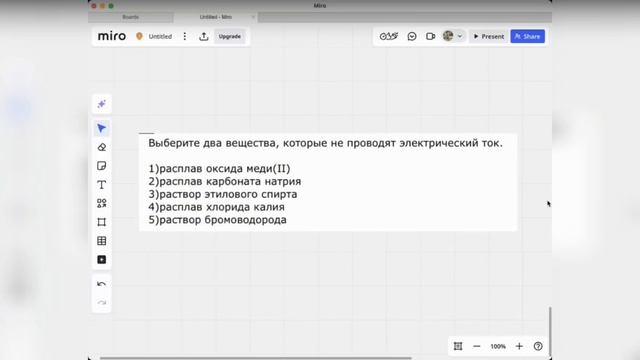Start a video call icon
Image resolution: width=640 pixels, height=360 pixels.
coord(430,36)
